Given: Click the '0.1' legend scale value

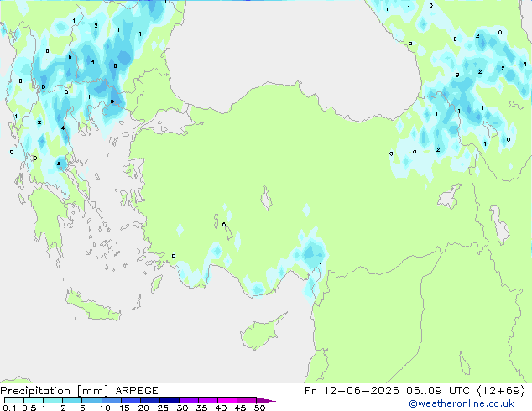Looking at the screenshot, I should pyautogui.click(x=9, y=408).
